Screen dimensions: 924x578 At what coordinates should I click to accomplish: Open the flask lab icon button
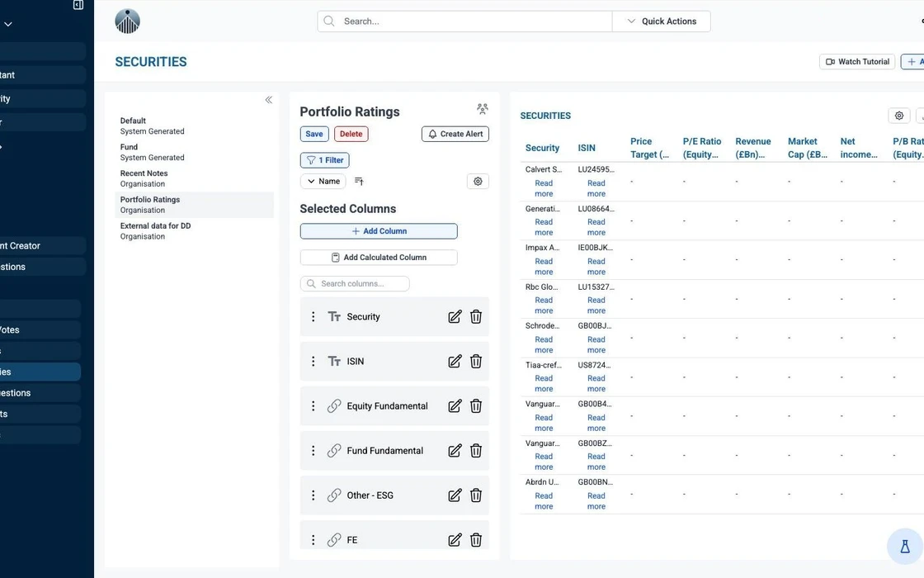pos(905,547)
